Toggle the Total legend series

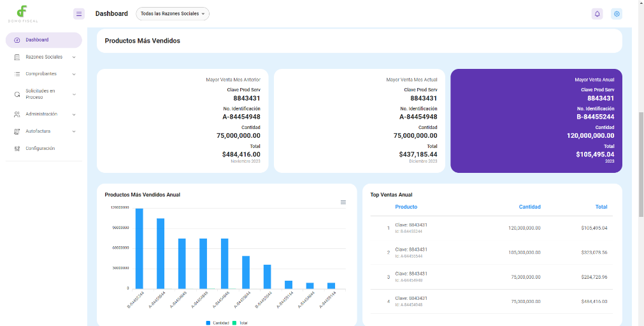(x=240, y=323)
